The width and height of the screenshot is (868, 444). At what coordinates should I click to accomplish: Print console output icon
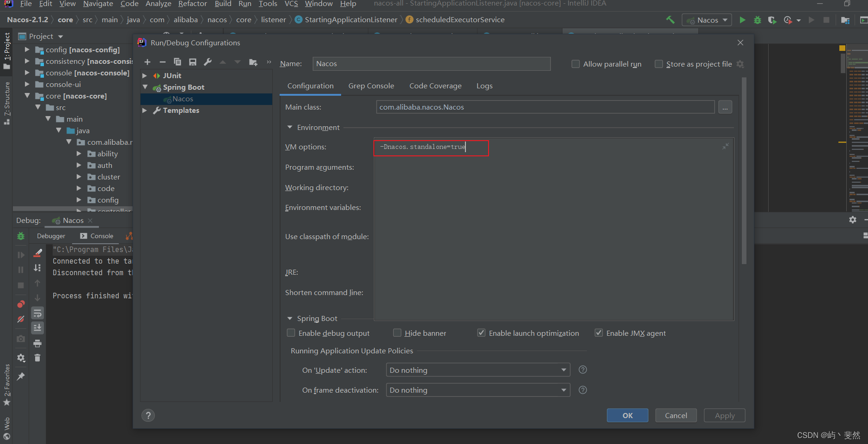click(x=37, y=343)
